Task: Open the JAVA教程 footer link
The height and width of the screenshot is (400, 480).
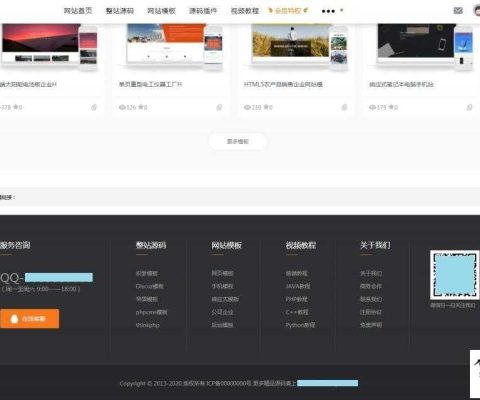Action: pos(298,286)
